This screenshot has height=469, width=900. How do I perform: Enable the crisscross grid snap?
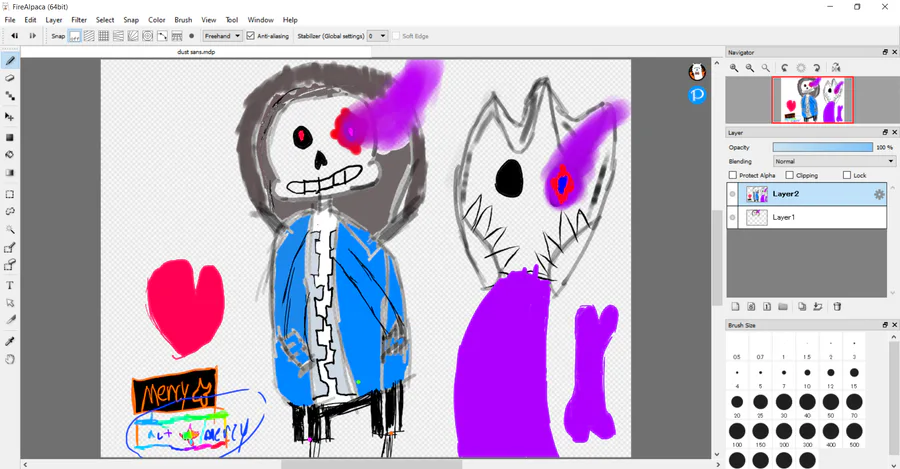[103, 36]
